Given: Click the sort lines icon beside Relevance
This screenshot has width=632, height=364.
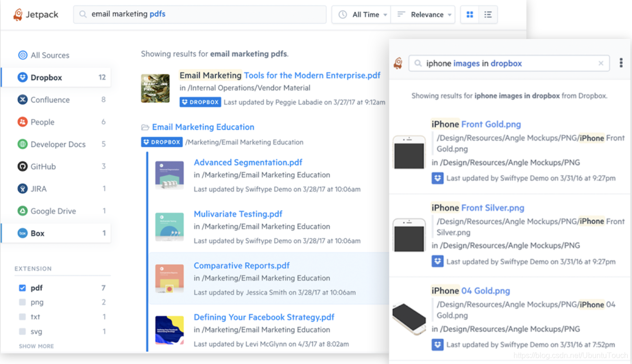Looking at the screenshot, I should [401, 15].
